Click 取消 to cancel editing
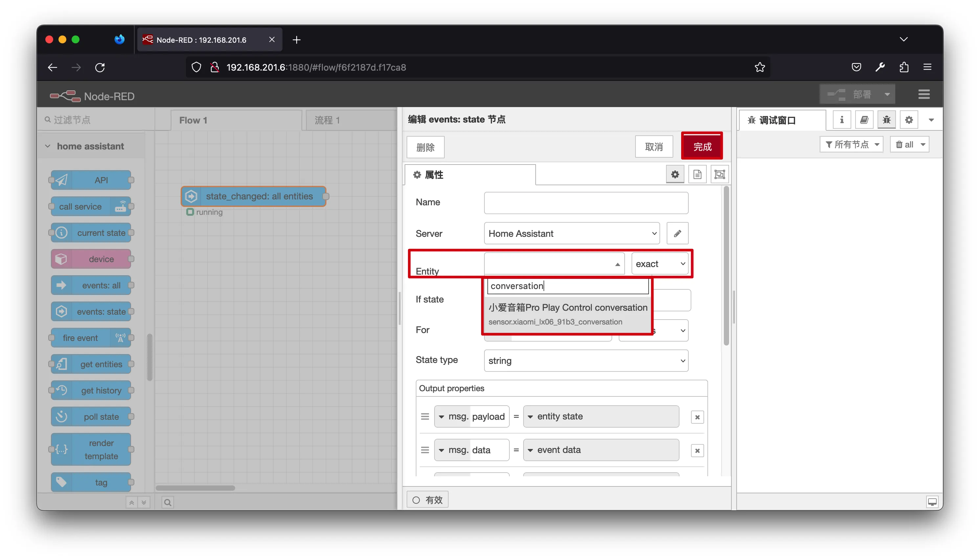Image resolution: width=980 pixels, height=559 pixels. point(654,147)
